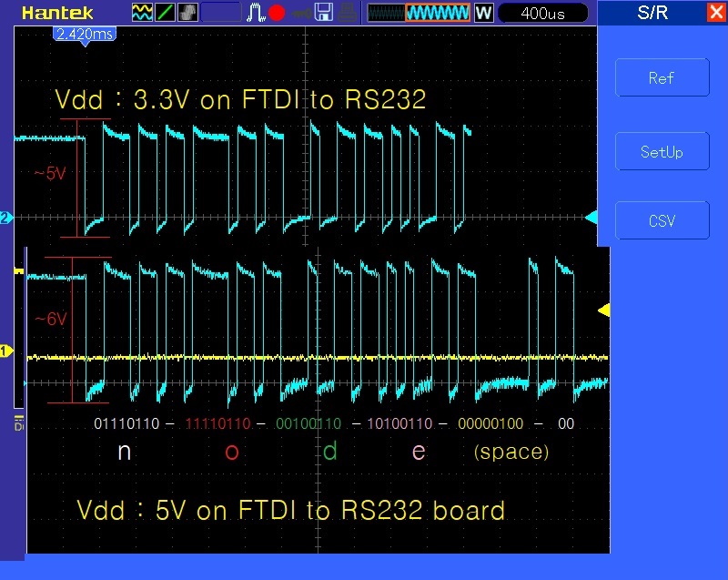Click the key lock icon
The width and height of the screenshot is (728, 580).
[x=301, y=14]
